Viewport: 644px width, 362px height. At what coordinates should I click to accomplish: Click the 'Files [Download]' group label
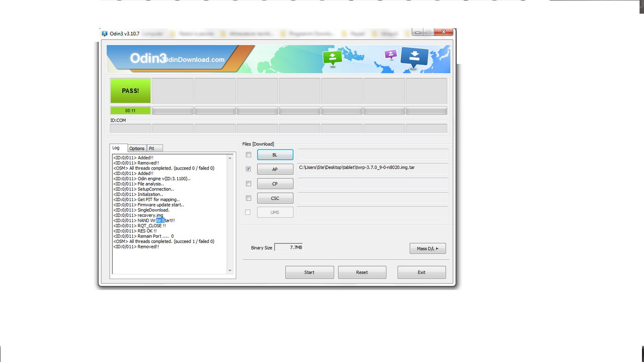point(258,144)
